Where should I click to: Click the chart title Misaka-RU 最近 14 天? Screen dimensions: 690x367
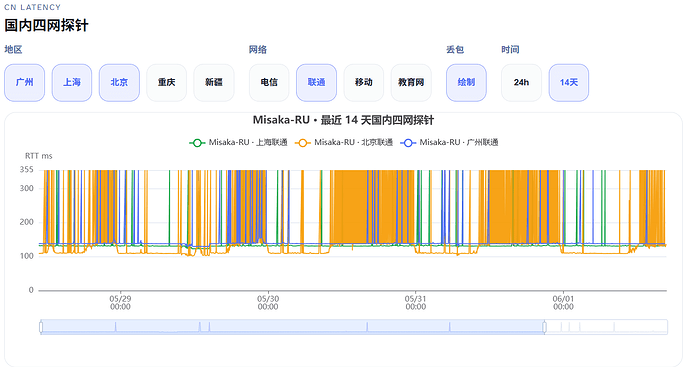343,120
